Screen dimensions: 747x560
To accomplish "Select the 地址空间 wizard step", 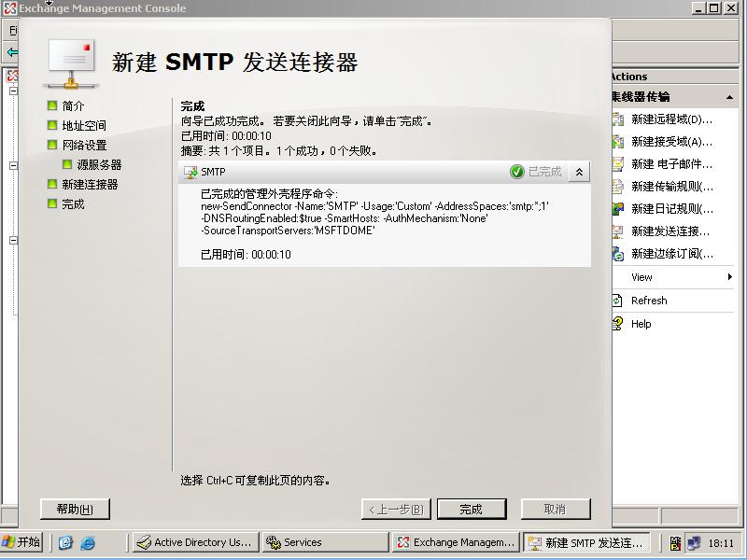I will point(84,126).
